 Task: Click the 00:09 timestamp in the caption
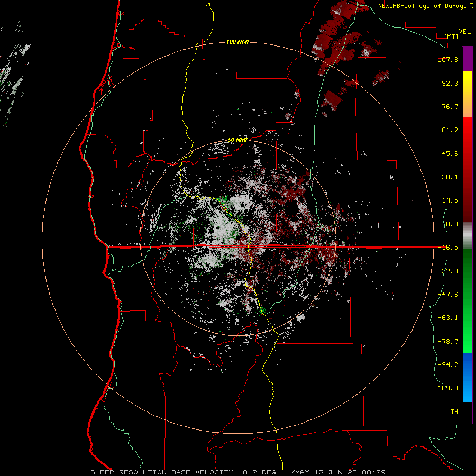tap(375, 472)
